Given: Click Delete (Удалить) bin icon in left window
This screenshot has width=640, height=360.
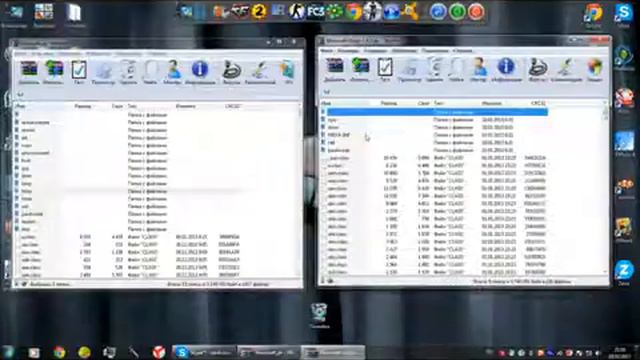Looking at the screenshot, I should (x=128, y=73).
